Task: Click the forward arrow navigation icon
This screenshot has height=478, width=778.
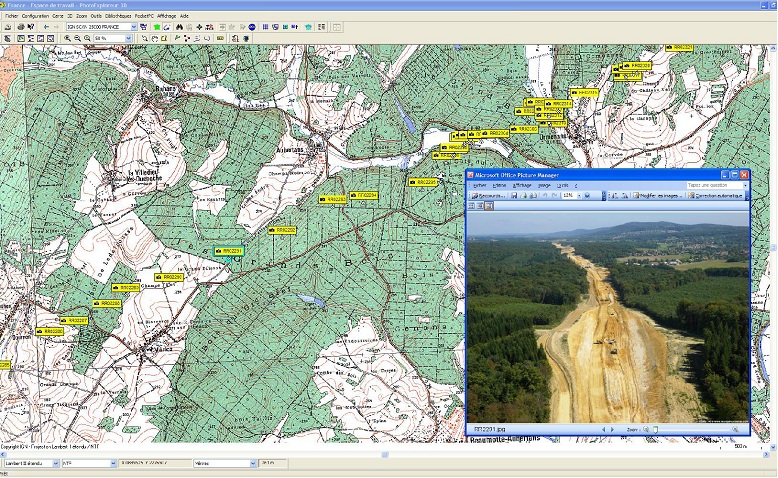Action: pos(57,27)
